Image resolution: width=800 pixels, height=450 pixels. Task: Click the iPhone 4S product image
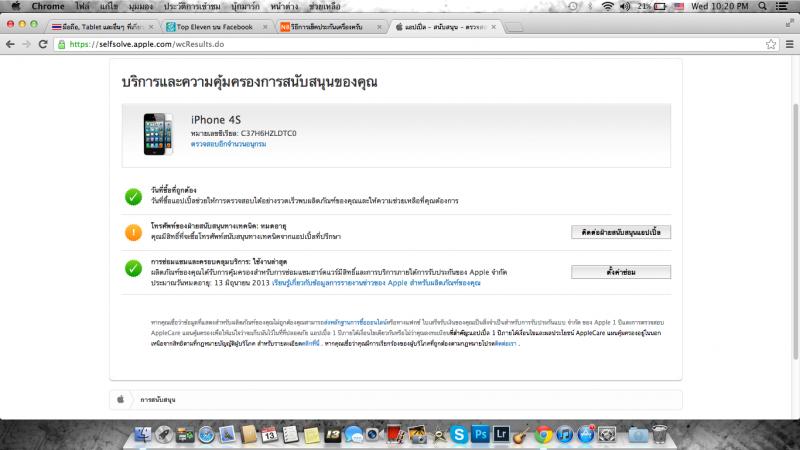(x=158, y=134)
